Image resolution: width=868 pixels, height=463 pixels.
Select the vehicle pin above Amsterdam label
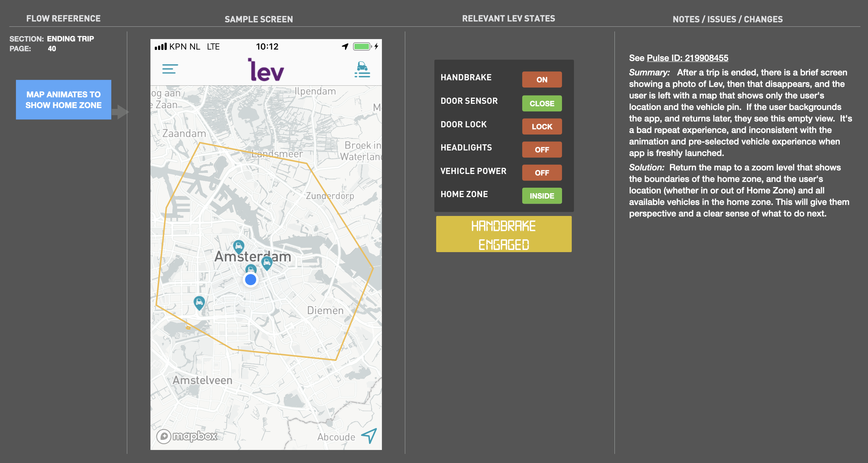click(x=238, y=247)
